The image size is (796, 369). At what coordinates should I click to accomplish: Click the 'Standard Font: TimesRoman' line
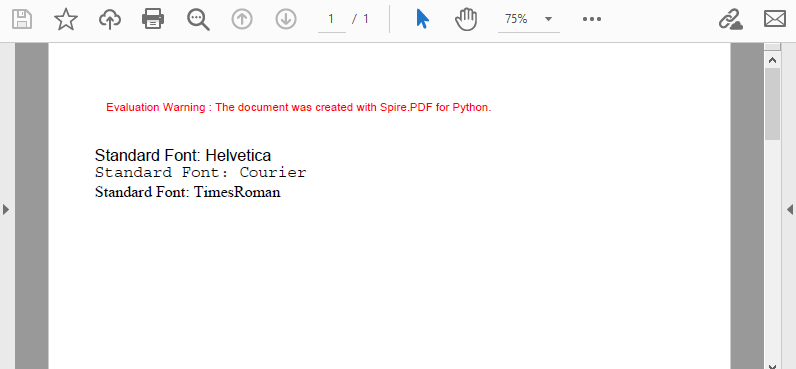pos(187,192)
